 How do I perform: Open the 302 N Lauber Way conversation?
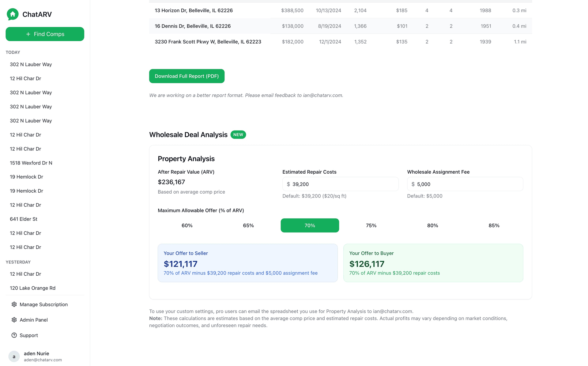(x=31, y=64)
